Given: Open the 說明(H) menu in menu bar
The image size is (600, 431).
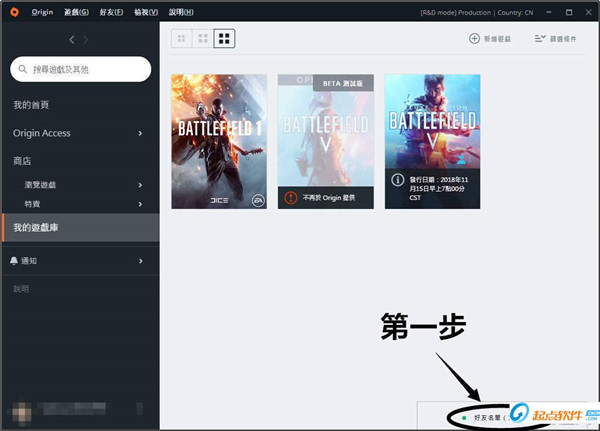Looking at the screenshot, I should coord(181,12).
